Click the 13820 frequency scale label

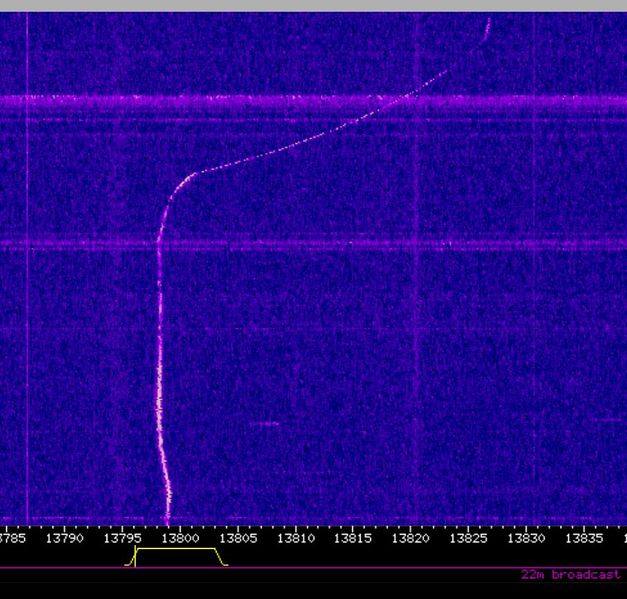pyautogui.click(x=411, y=538)
